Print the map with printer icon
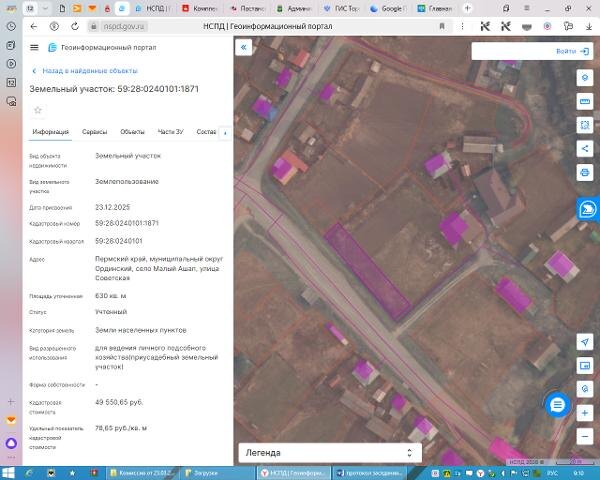The image size is (600, 480). click(585, 172)
